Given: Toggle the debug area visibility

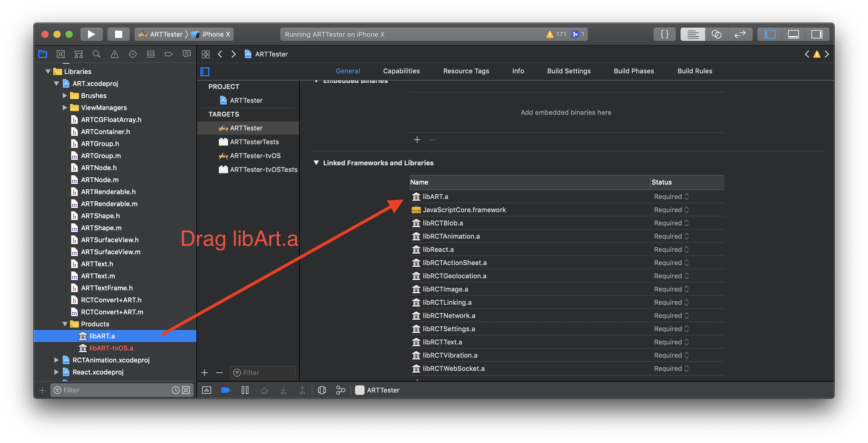Looking at the screenshot, I should pyautogui.click(x=793, y=34).
